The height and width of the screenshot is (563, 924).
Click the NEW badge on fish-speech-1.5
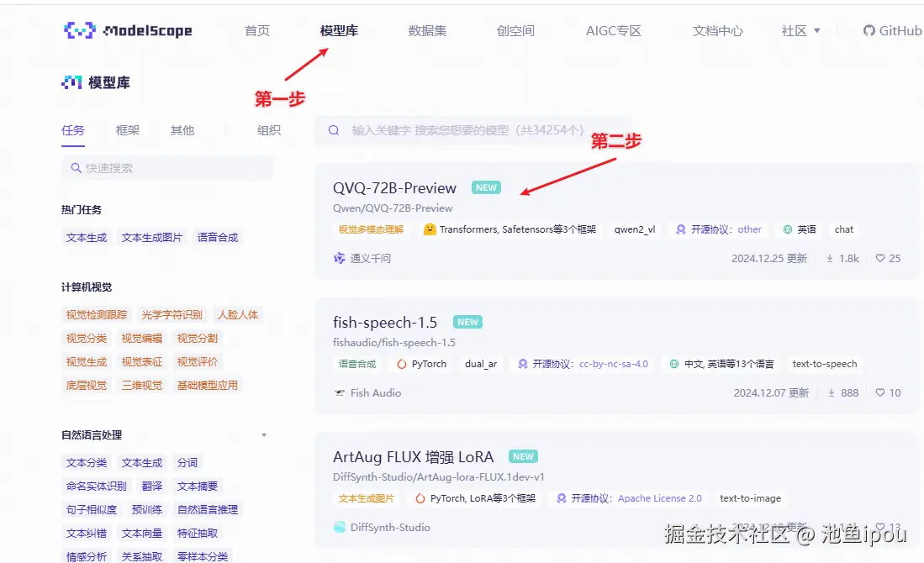point(468,322)
